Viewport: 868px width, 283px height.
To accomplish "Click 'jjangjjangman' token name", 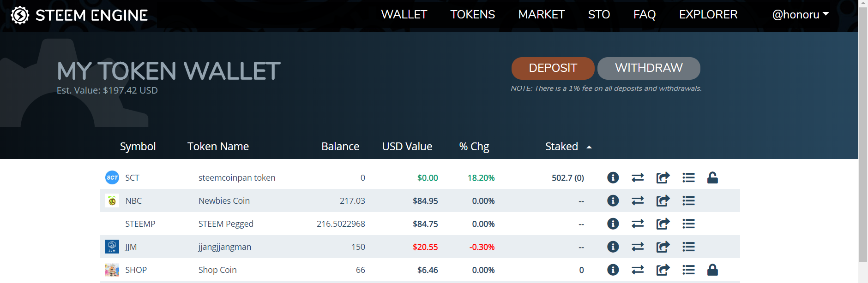I will pyautogui.click(x=225, y=247).
